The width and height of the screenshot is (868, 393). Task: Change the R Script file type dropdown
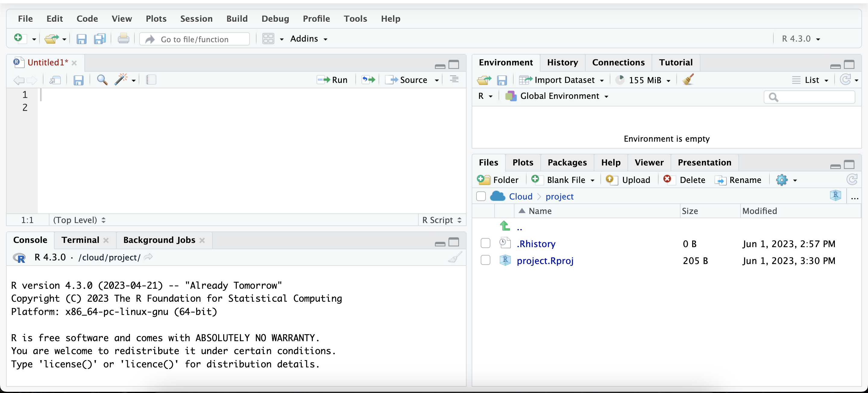click(442, 220)
